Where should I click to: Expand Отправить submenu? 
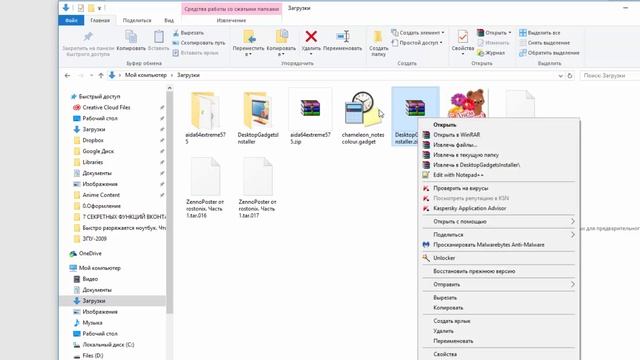[x=498, y=284]
